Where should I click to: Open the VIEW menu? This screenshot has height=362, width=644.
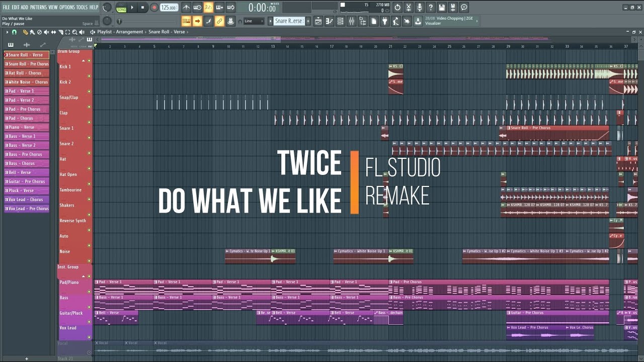(53, 7)
